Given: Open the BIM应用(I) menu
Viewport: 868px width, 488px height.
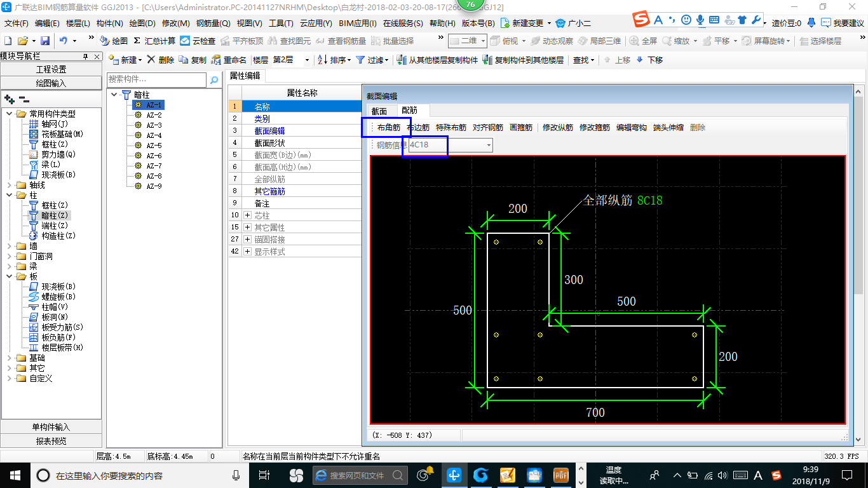Looking at the screenshot, I should 358,23.
